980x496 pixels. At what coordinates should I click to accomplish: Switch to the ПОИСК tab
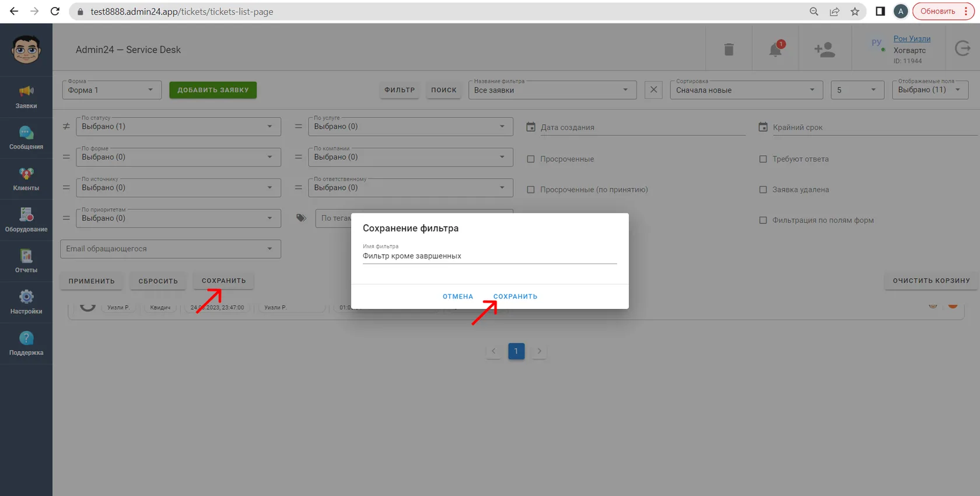click(444, 90)
